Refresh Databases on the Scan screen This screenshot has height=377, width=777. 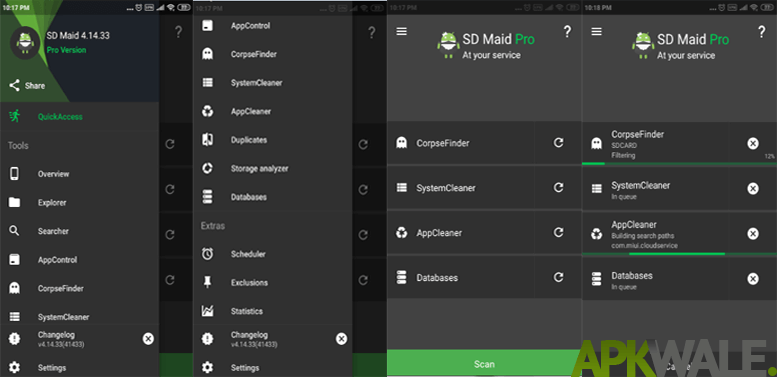point(558,277)
